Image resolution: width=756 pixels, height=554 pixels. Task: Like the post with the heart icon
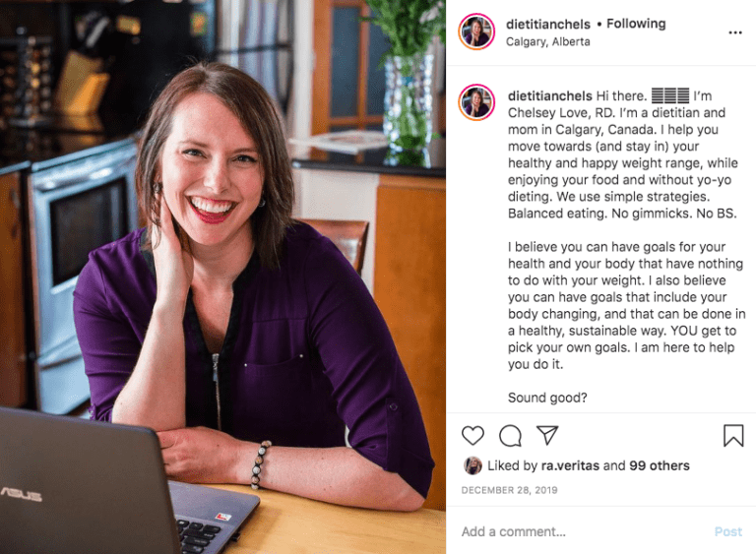[472, 435]
